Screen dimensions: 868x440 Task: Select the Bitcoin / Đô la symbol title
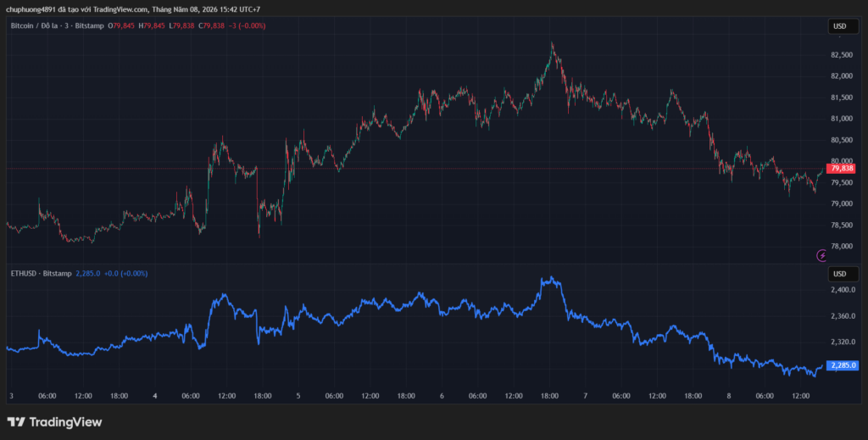pos(36,25)
